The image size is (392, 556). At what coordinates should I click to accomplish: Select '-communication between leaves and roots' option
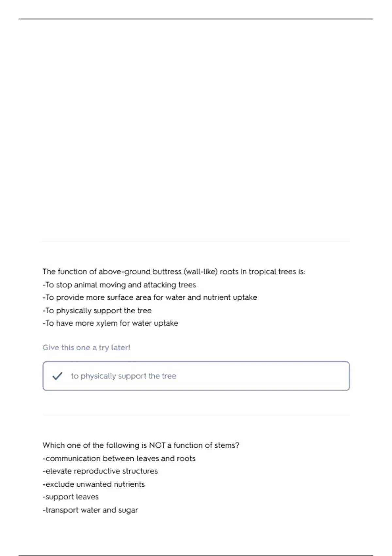click(x=119, y=459)
